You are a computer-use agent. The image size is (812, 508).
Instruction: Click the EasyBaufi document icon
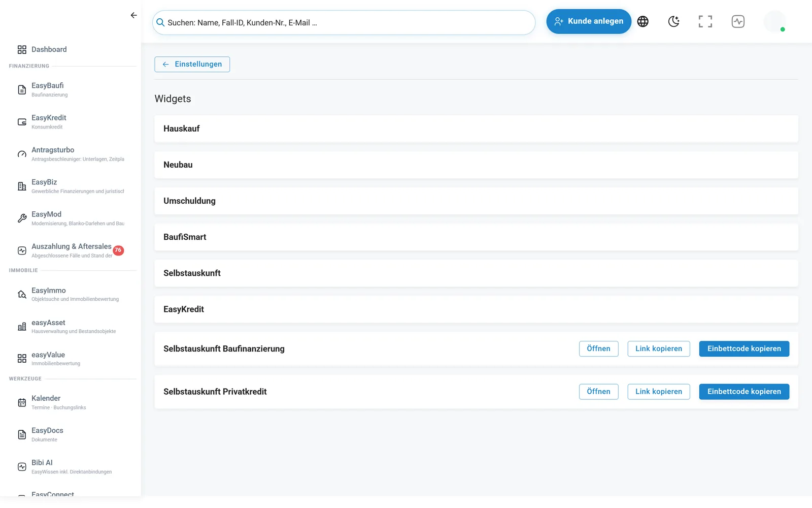(22, 90)
